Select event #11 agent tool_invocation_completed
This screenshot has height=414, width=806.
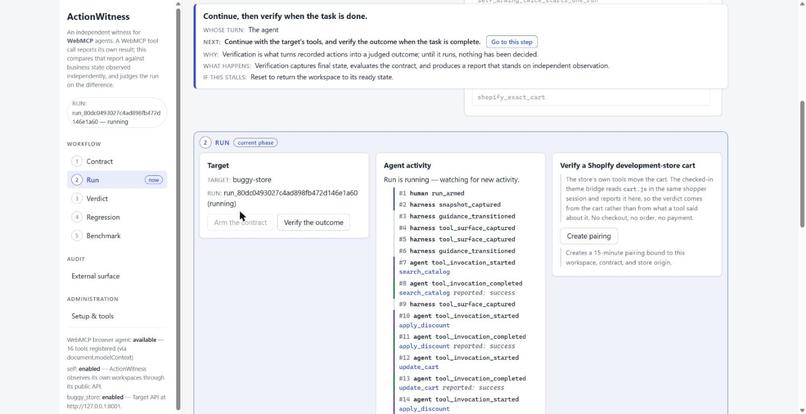click(x=463, y=337)
